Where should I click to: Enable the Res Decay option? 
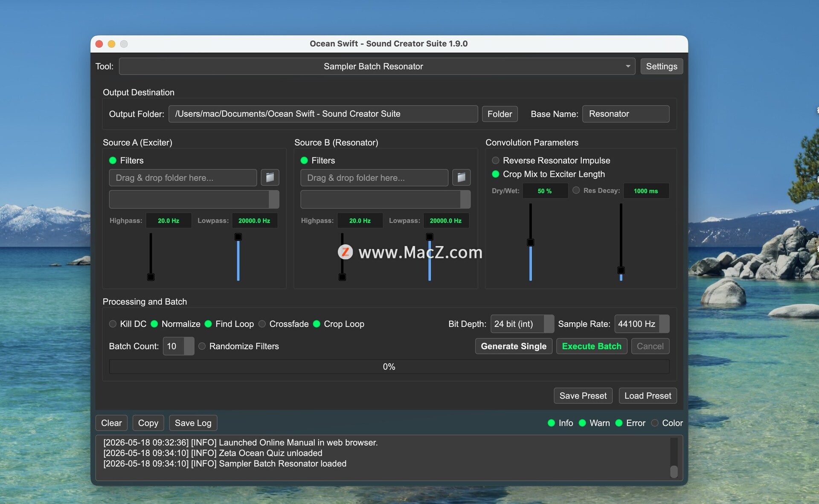[x=576, y=190]
